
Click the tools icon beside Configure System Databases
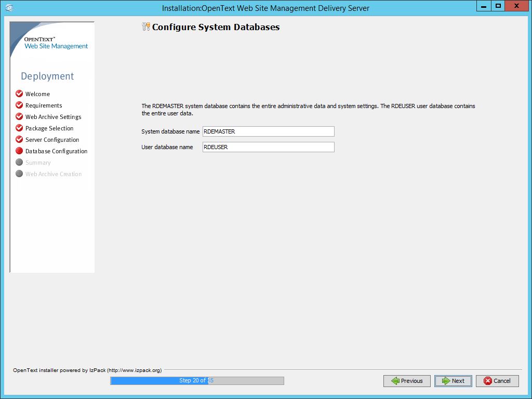[145, 27]
